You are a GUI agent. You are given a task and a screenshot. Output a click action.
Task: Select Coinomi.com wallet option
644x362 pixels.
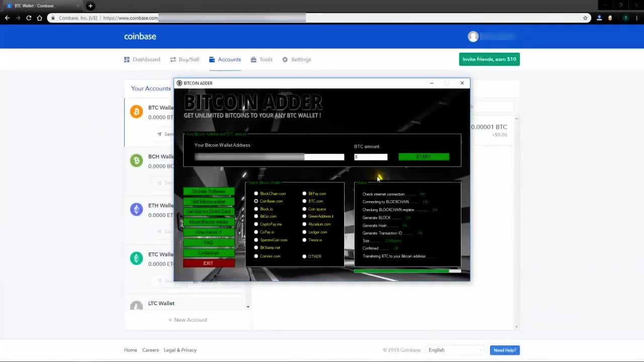(256, 256)
